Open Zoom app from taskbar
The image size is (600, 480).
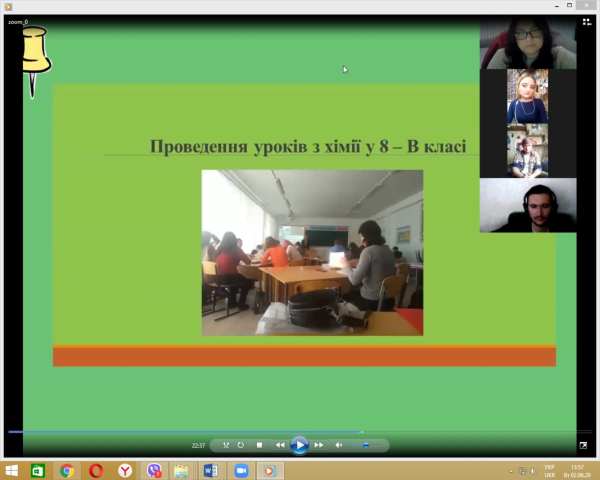[241, 470]
